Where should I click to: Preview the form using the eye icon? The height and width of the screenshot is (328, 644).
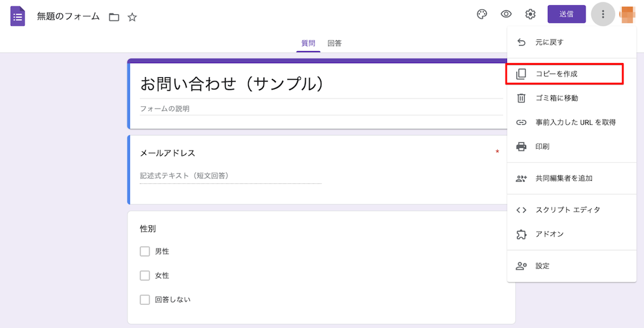click(x=506, y=14)
